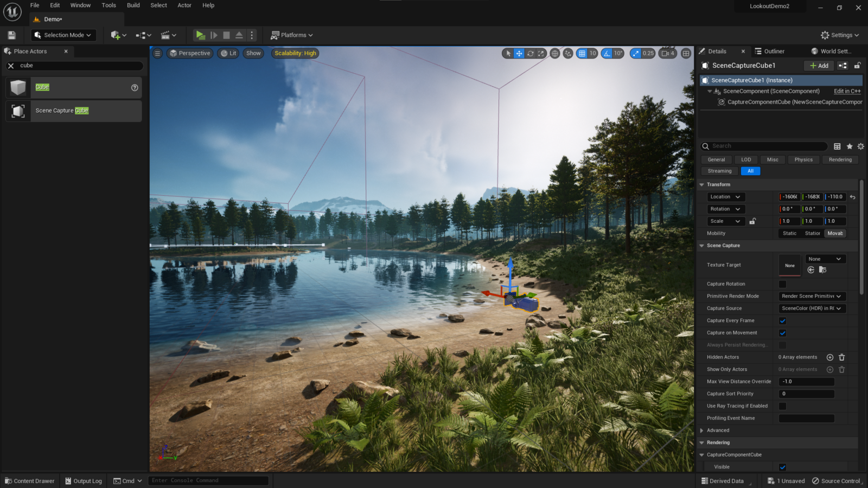The image size is (868, 488).
Task: Switch to the Rotate tool
Action: tap(531, 53)
